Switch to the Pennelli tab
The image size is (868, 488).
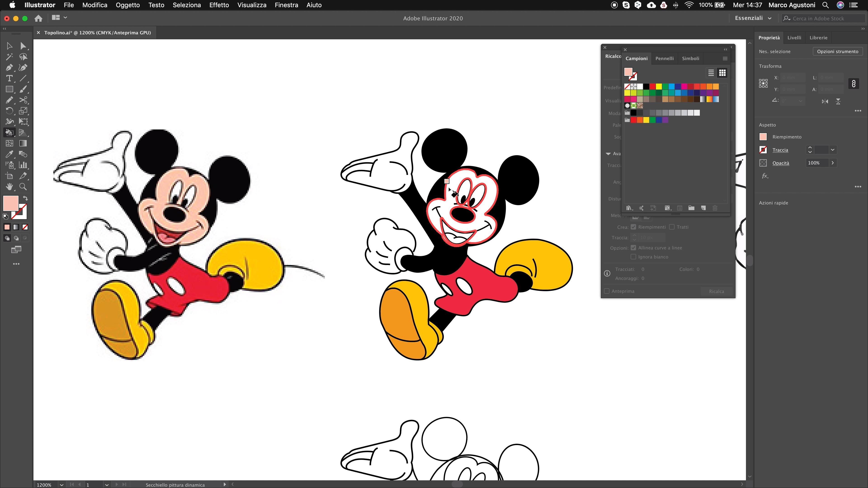pyautogui.click(x=665, y=59)
